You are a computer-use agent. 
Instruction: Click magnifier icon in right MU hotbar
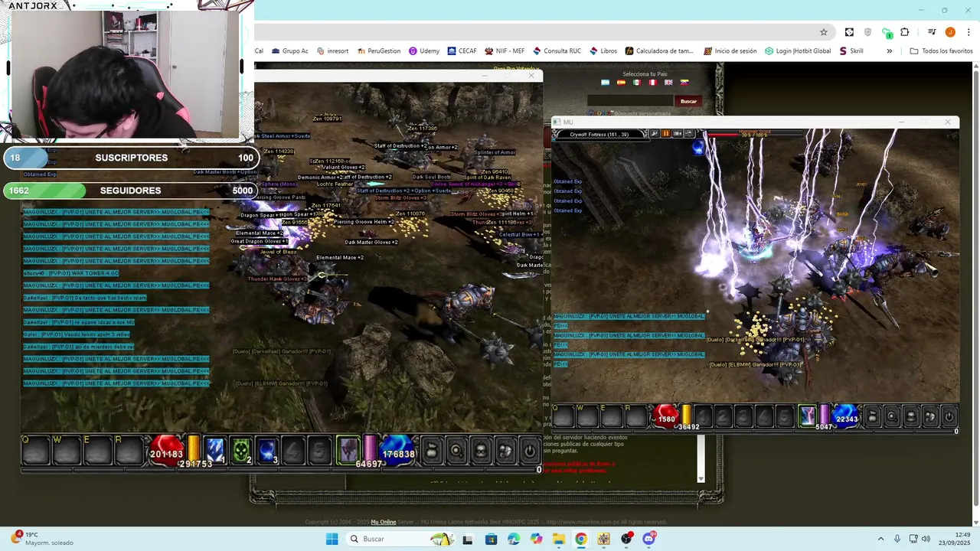(x=891, y=417)
